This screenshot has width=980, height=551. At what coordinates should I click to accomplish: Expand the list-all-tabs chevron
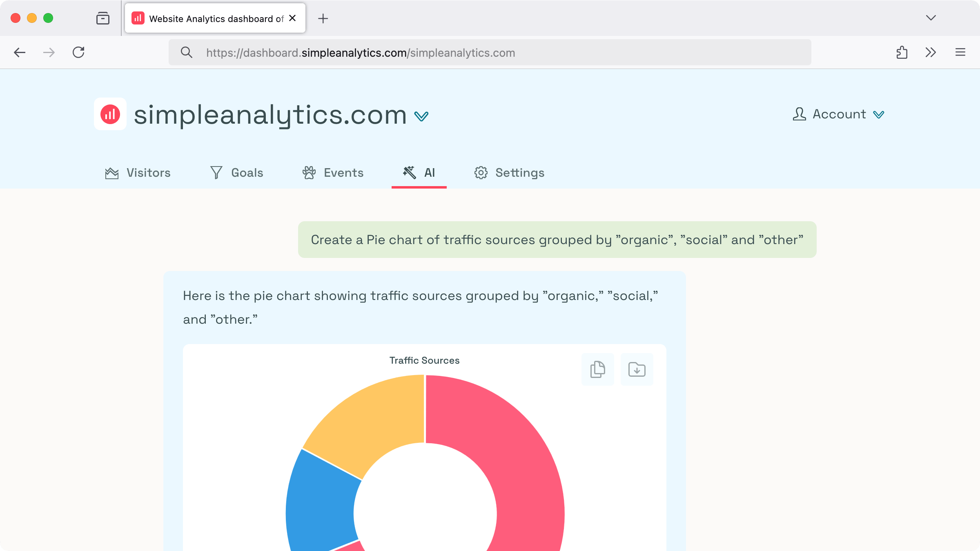931,18
